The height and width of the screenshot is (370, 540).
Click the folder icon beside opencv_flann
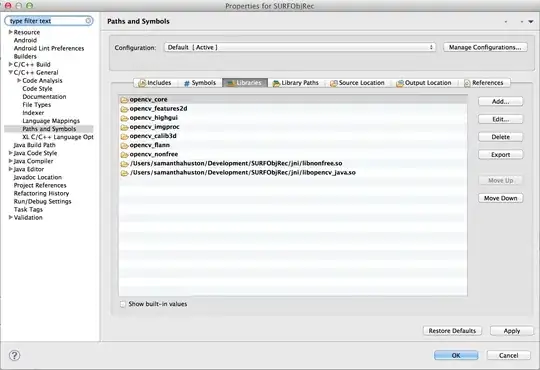pos(124,146)
